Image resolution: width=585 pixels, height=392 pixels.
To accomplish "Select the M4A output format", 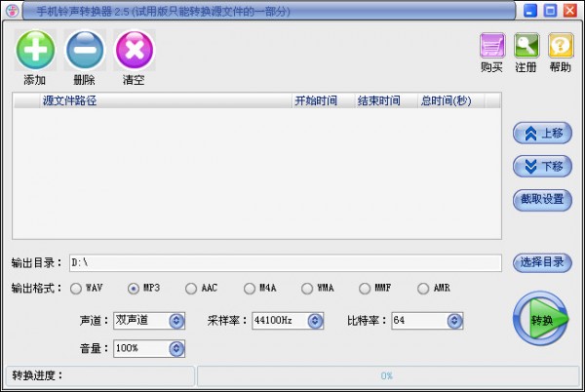I will coord(249,289).
